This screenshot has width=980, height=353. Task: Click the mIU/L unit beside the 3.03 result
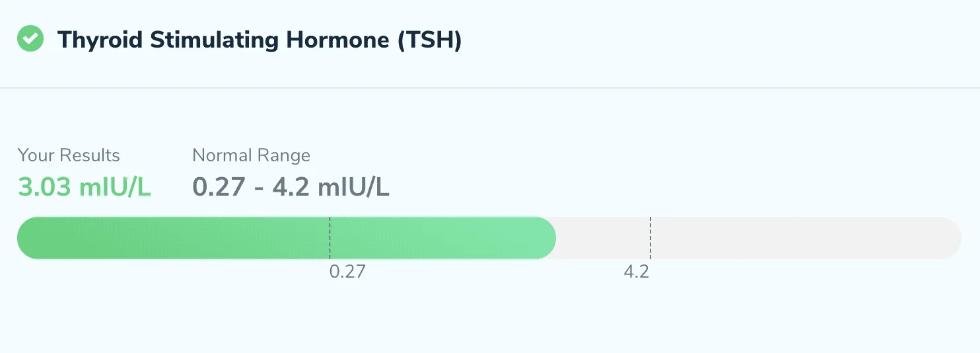(x=116, y=187)
